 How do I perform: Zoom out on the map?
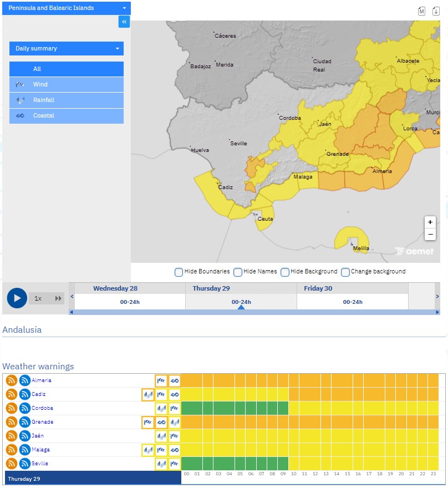tap(430, 235)
